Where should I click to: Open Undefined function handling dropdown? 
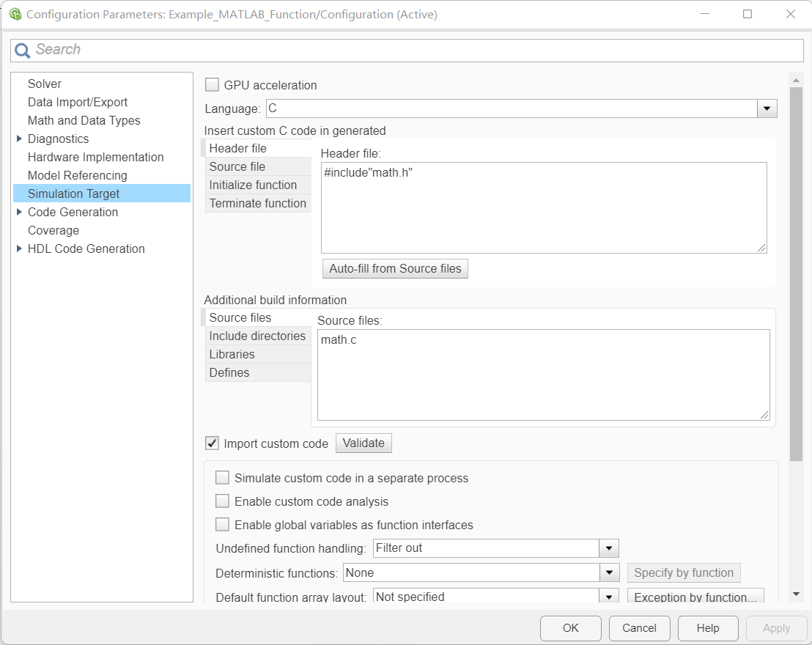[x=609, y=548]
